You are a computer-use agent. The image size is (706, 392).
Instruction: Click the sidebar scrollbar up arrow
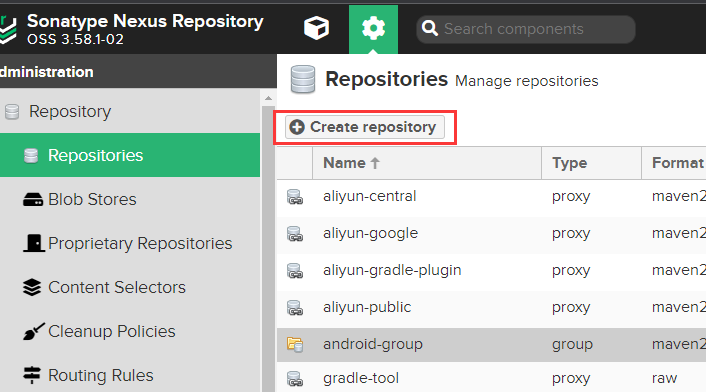[x=268, y=98]
